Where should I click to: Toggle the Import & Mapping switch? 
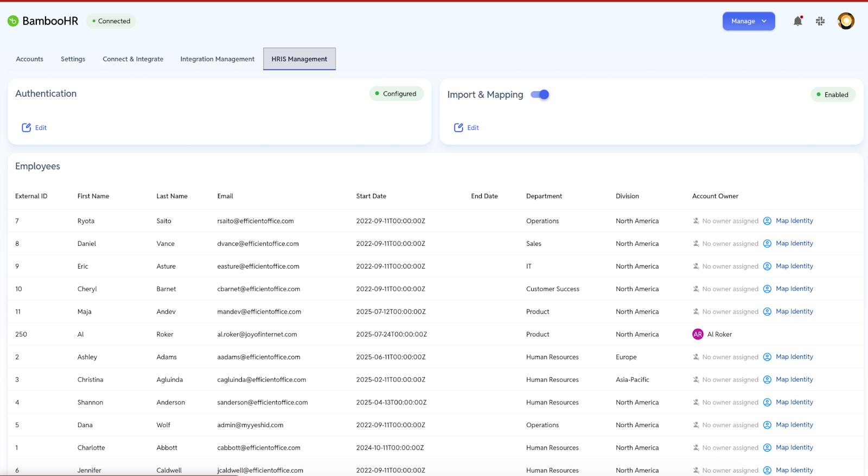[540, 94]
